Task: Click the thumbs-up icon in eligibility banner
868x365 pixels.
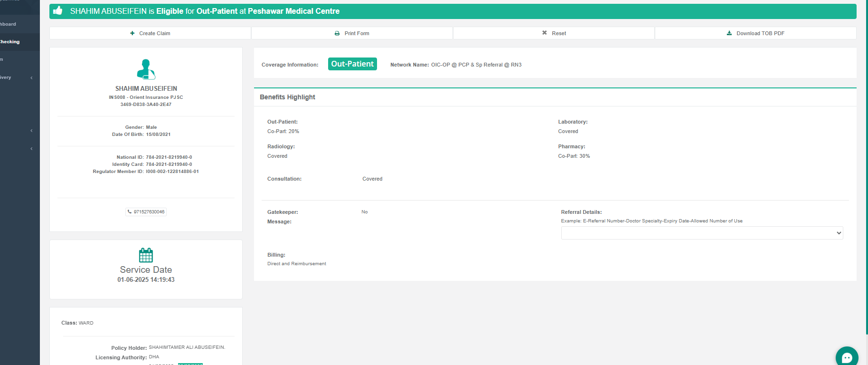Action: 58,10
